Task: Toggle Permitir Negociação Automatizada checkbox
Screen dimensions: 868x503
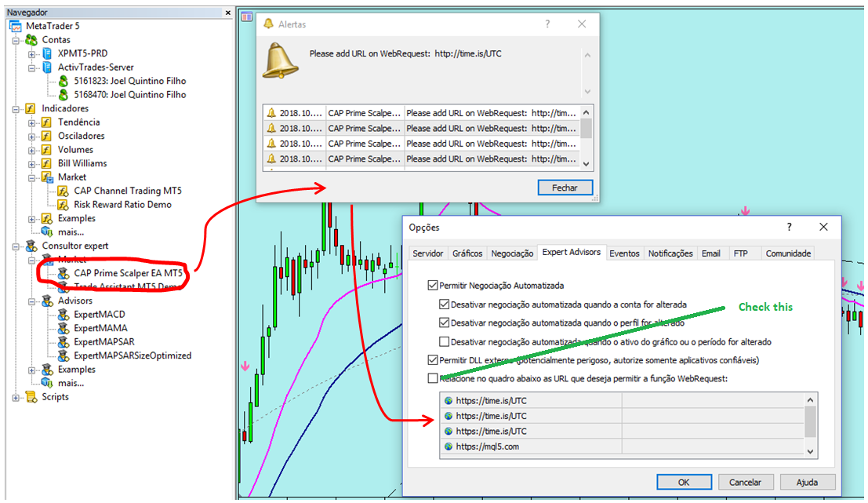Action: click(433, 286)
